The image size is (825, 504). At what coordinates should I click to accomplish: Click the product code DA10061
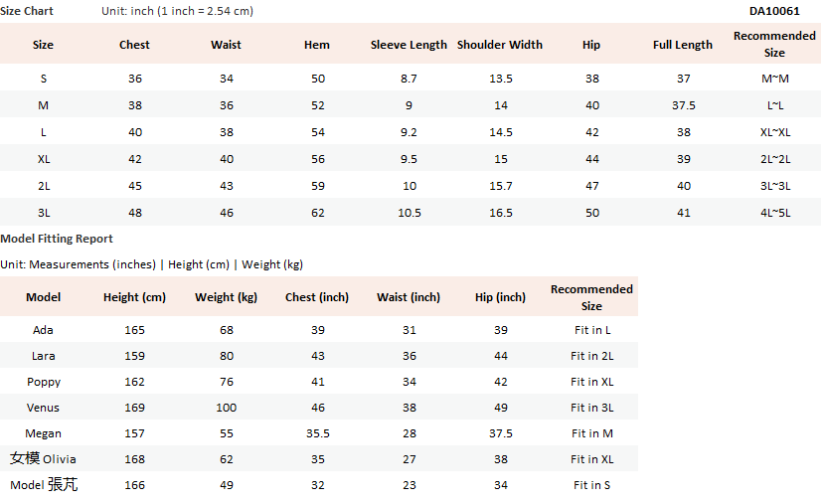(x=774, y=11)
